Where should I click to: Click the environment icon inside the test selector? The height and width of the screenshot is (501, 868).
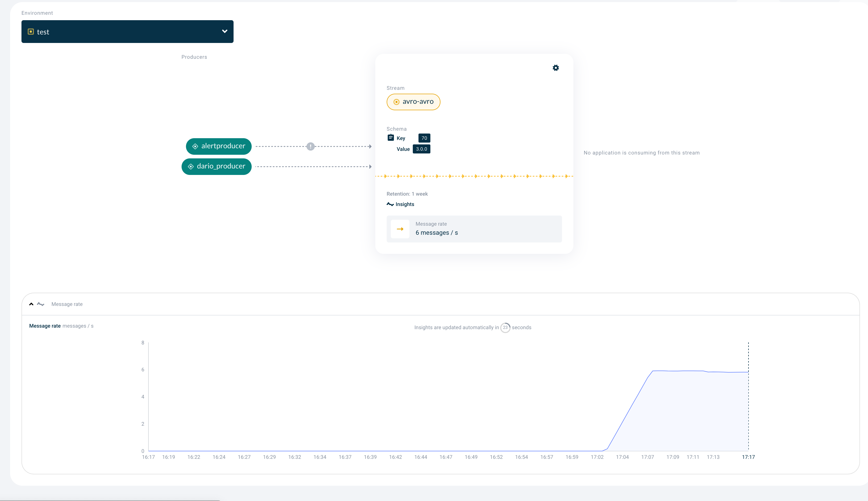31,31
